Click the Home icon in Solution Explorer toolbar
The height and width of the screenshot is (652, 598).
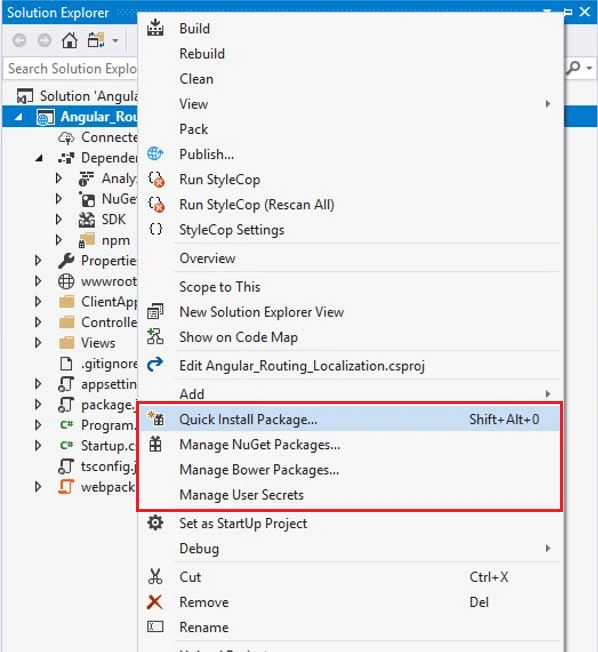(x=69, y=40)
